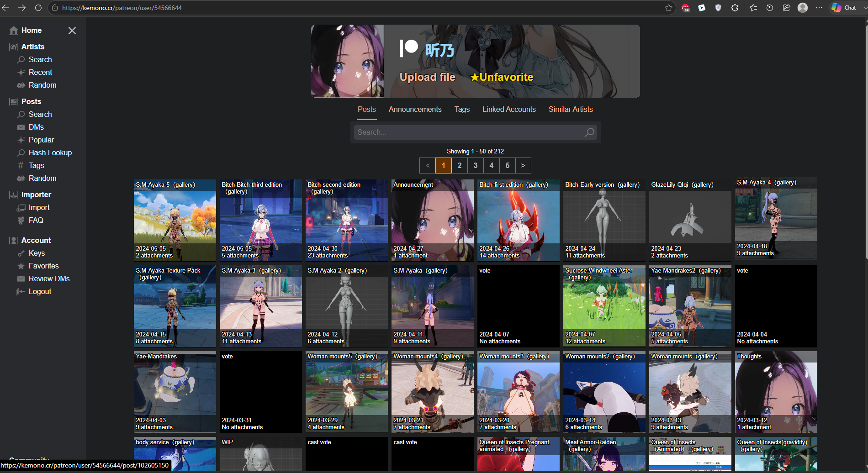The image size is (868, 473).
Task: Click the browser share icon
Action: 786,8
